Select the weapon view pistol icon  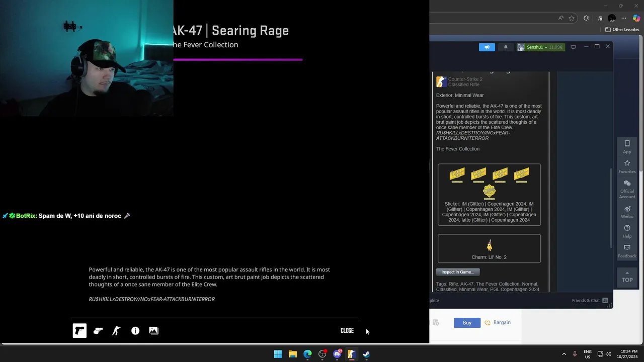pos(79,331)
